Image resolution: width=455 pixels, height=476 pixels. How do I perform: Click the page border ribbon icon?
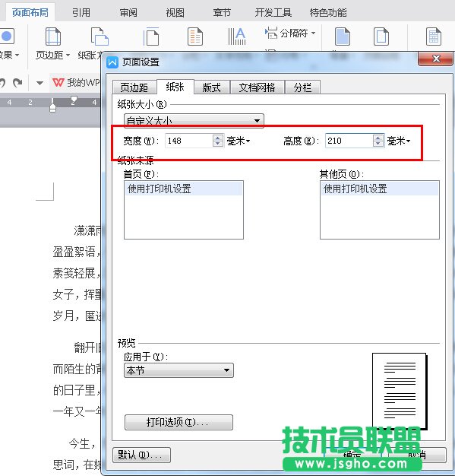pyautogui.click(x=381, y=36)
